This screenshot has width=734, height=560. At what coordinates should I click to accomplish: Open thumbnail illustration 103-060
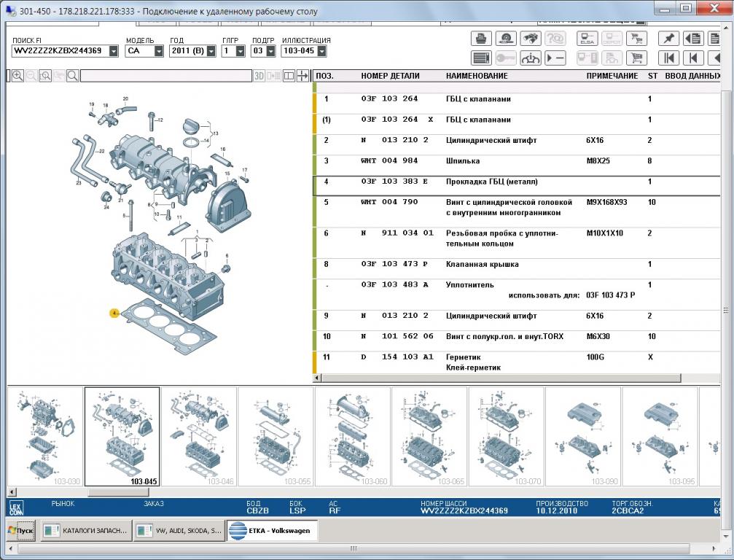[353, 436]
